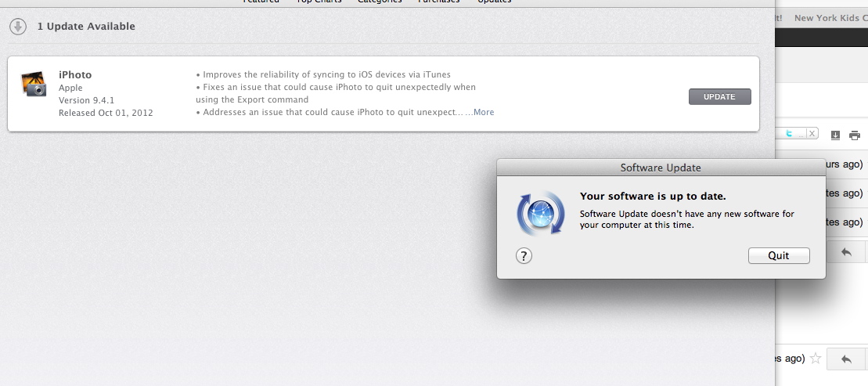
Task: Open help with the question mark button
Action: click(524, 256)
